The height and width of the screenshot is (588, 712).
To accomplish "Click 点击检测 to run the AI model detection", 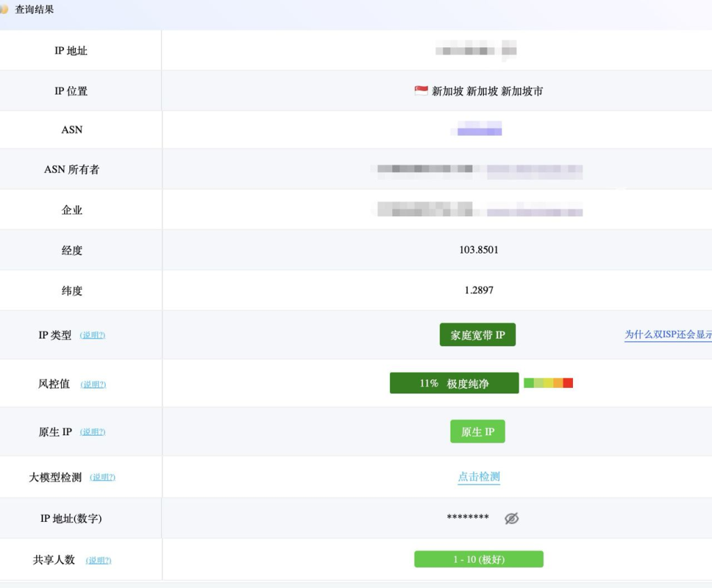I will (478, 477).
